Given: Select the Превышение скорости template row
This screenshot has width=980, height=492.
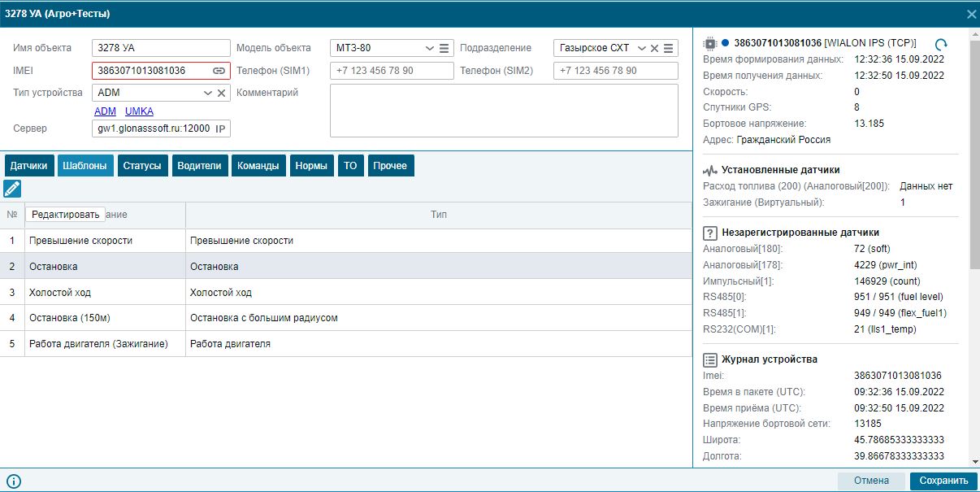Looking at the screenshot, I should click(x=345, y=241).
